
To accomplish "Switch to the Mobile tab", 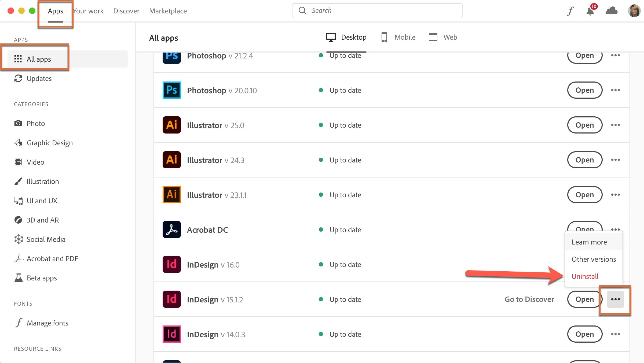I will click(398, 37).
